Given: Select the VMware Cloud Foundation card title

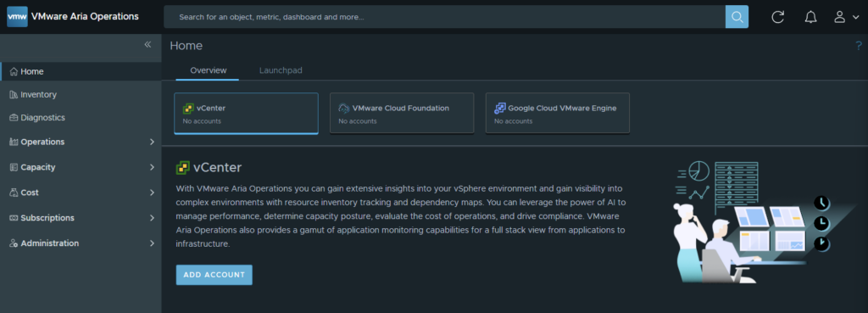Looking at the screenshot, I should 401,109.
